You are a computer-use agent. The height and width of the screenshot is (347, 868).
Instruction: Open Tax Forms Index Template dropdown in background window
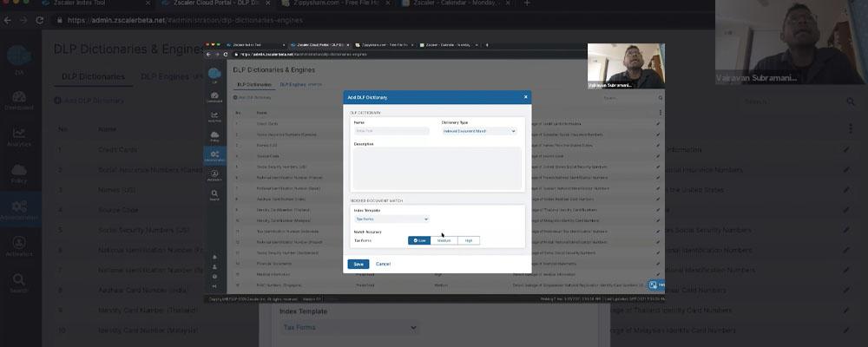pos(349,328)
